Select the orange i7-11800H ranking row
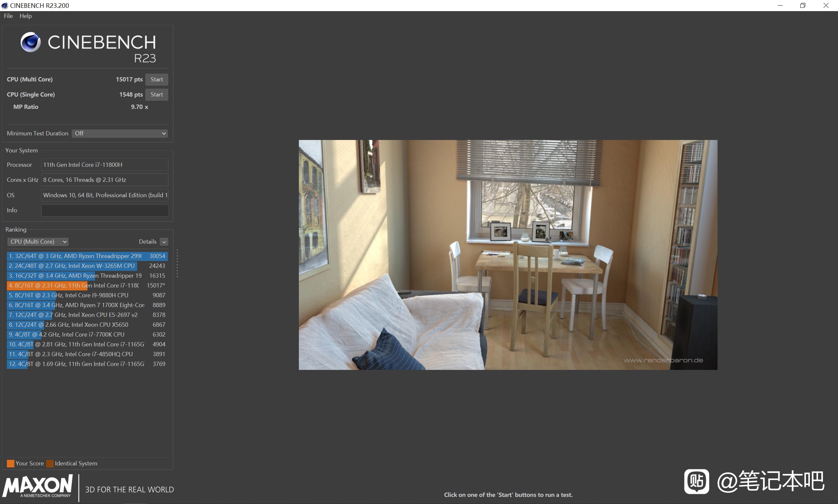 [87, 286]
